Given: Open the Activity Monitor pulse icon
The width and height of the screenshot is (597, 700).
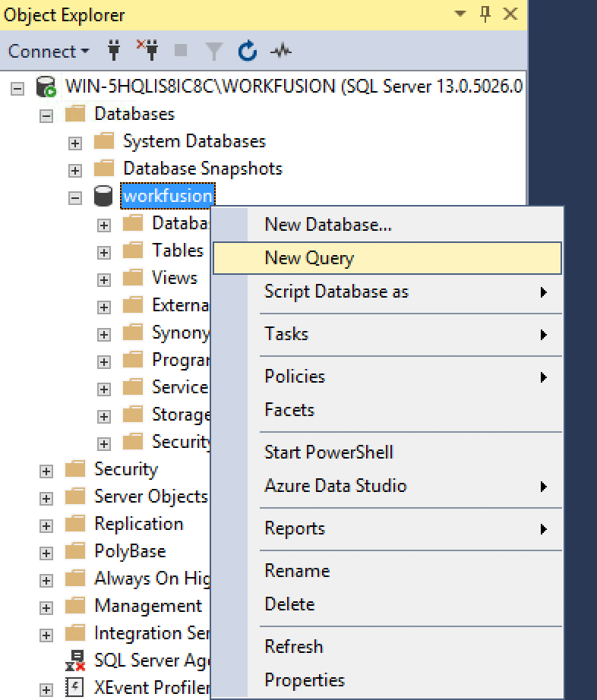Looking at the screenshot, I should click(281, 51).
